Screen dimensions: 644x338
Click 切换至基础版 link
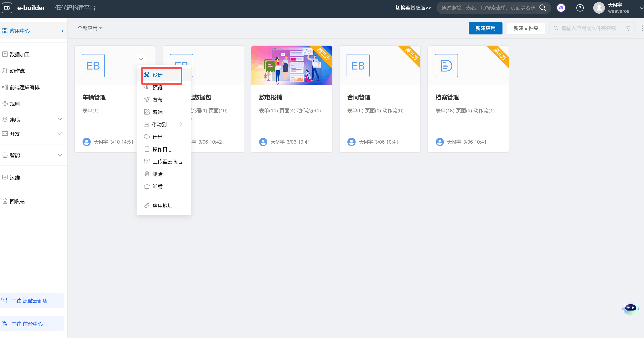[413, 8]
